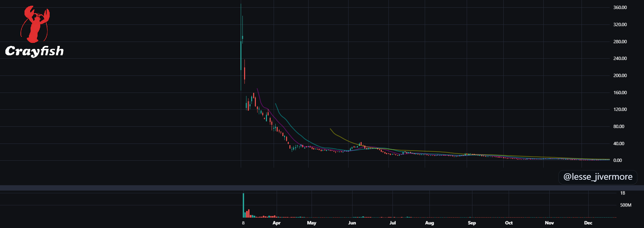Click the 320.00 price axis label
Viewport: 644px width, 228px height.
click(620, 24)
